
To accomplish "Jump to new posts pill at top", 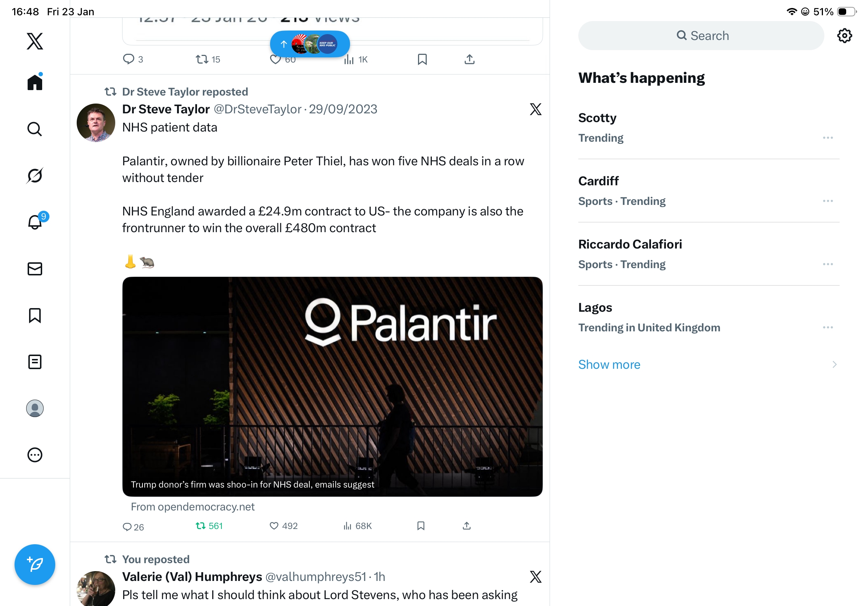I will coord(310,44).
